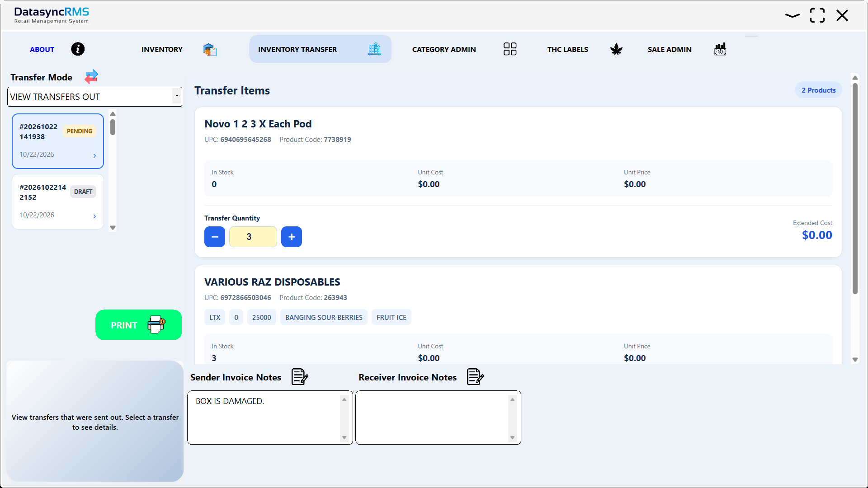The height and width of the screenshot is (488, 868).
Task: Click the Transfer Items scrollbar down arrow
Action: 855,360
